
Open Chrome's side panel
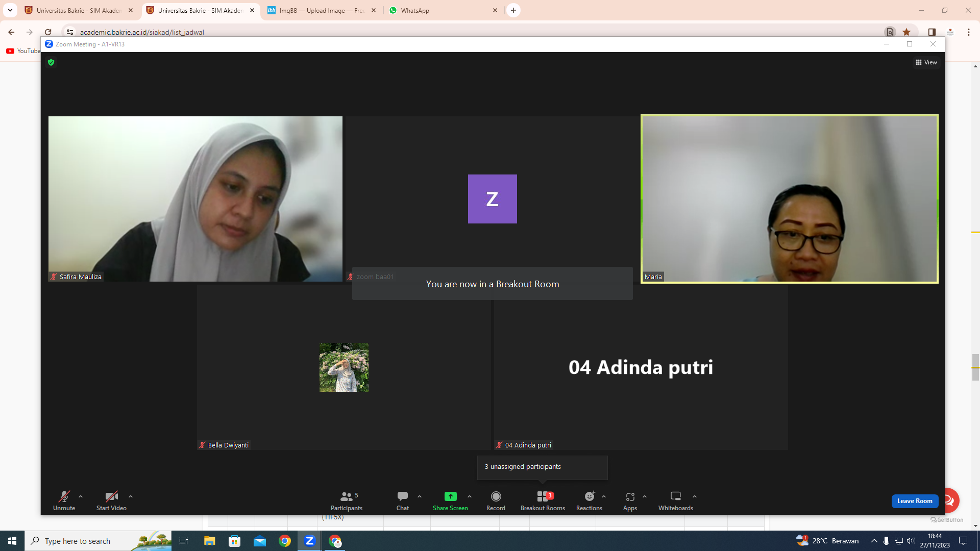[x=932, y=32]
